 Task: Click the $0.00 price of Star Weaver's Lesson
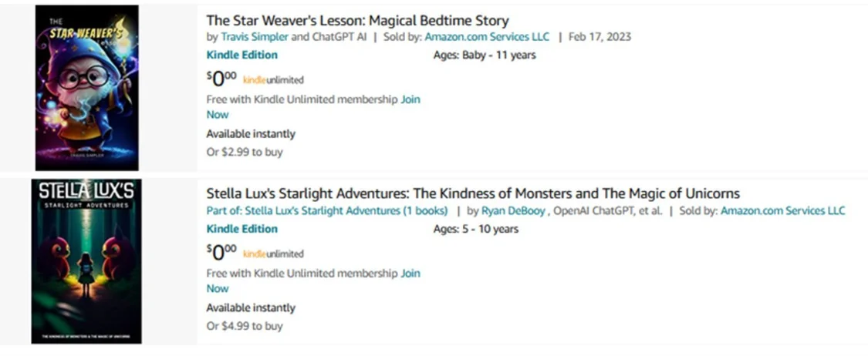[221, 79]
